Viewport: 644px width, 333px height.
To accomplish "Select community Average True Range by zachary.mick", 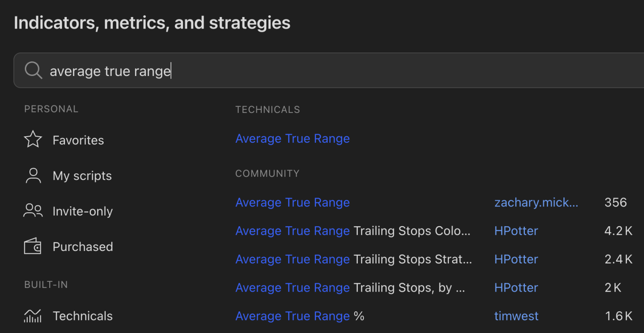I will [293, 203].
